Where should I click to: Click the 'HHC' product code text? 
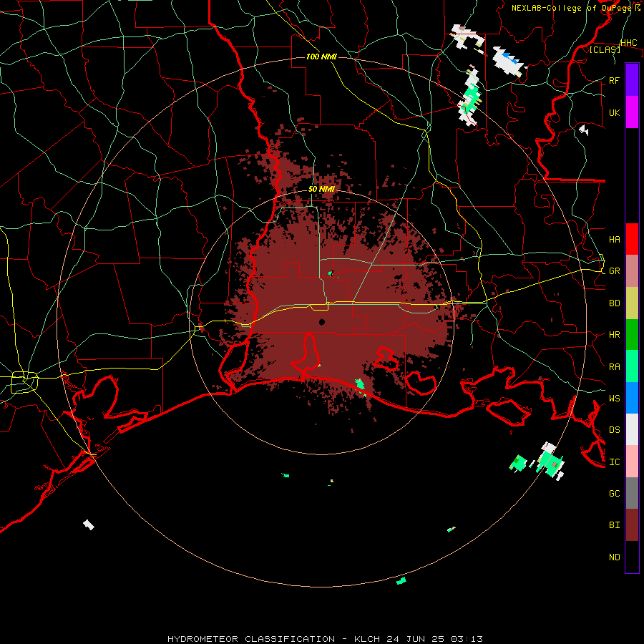[628, 43]
